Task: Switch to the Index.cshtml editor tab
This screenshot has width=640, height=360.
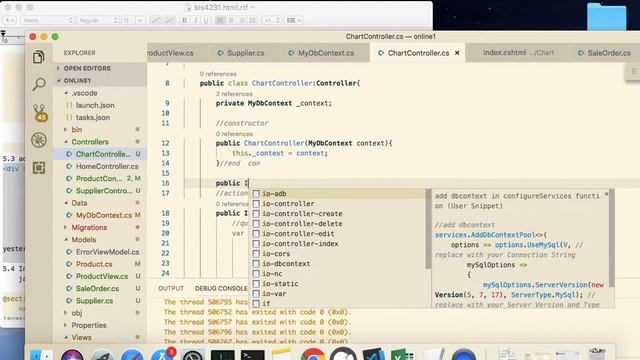Action: [518, 53]
